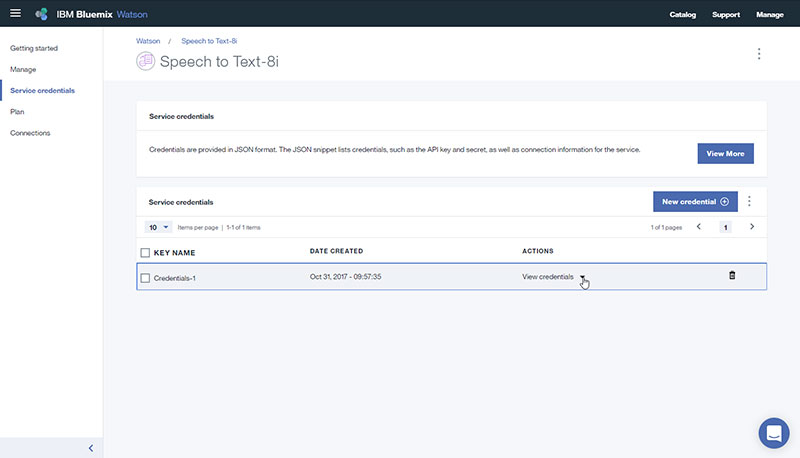
Task: Click the ACTIONS column header
Action: click(537, 251)
